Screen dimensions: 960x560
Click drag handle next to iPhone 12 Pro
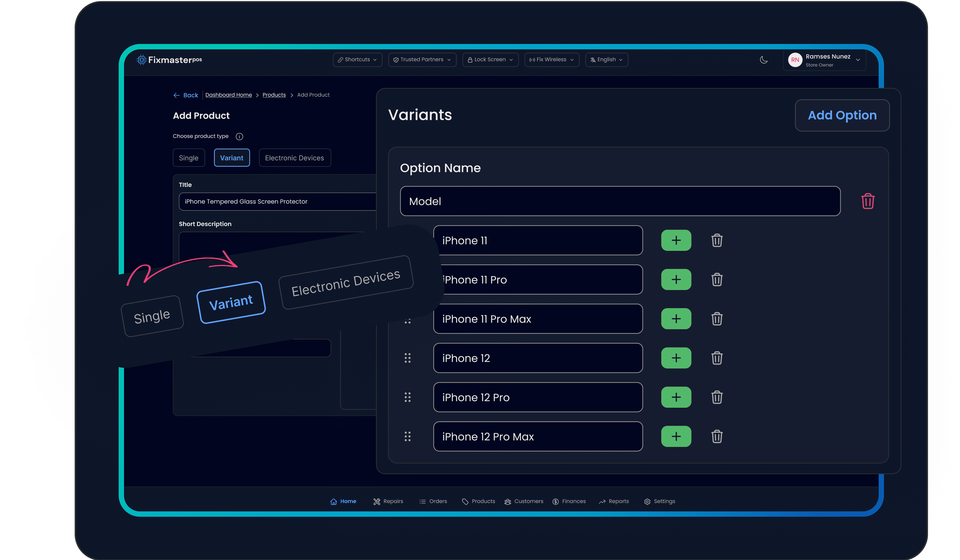click(407, 397)
